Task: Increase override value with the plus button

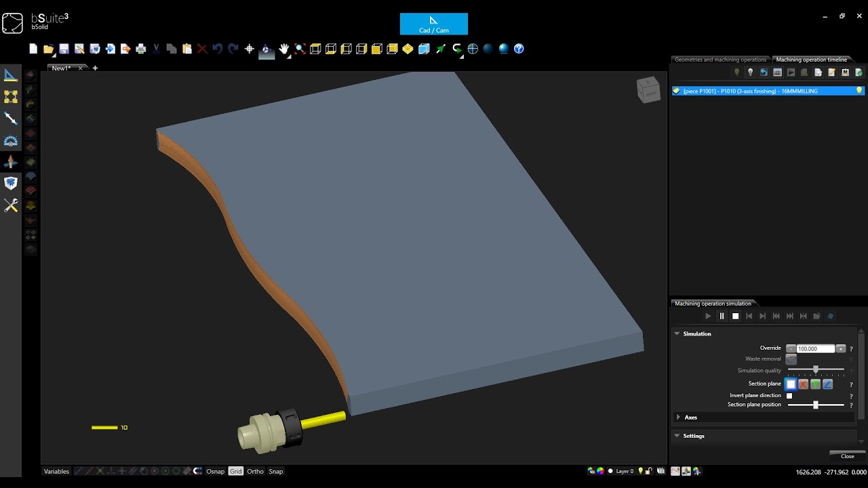Action: click(x=841, y=348)
